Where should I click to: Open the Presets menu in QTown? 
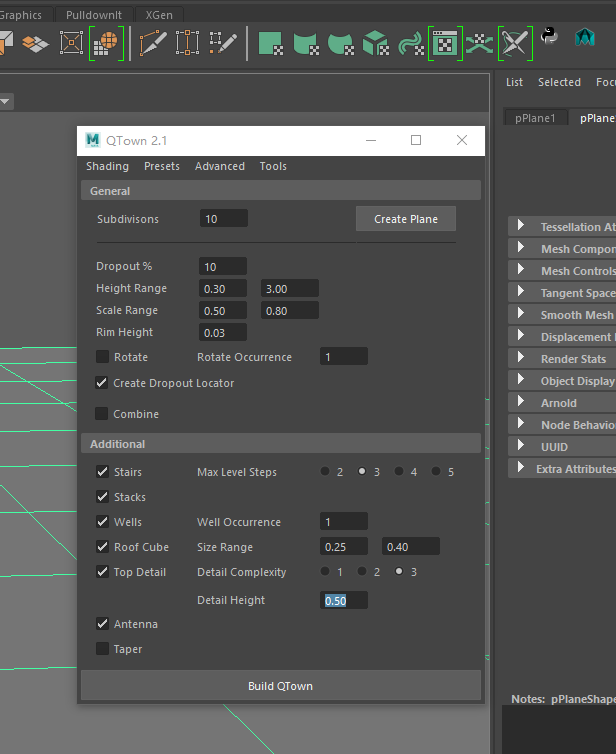[162, 166]
